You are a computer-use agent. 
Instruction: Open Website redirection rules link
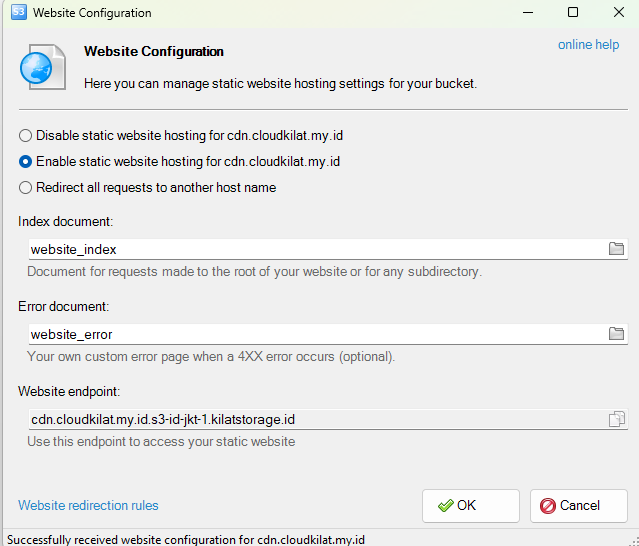(88, 505)
